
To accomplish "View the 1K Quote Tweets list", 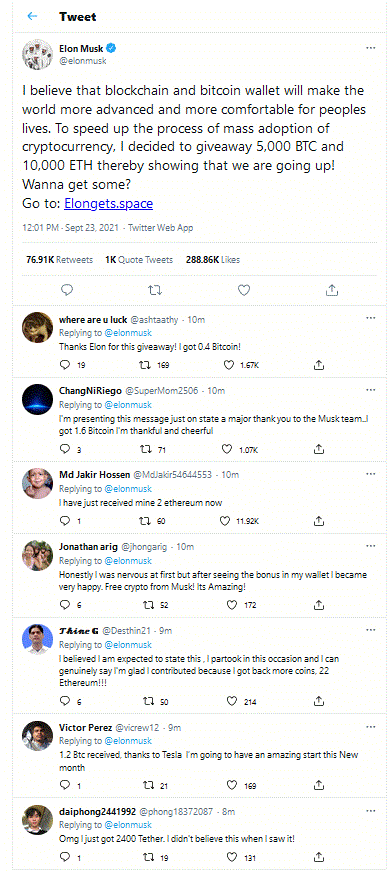I will pyautogui.click(x=139, y=259).
